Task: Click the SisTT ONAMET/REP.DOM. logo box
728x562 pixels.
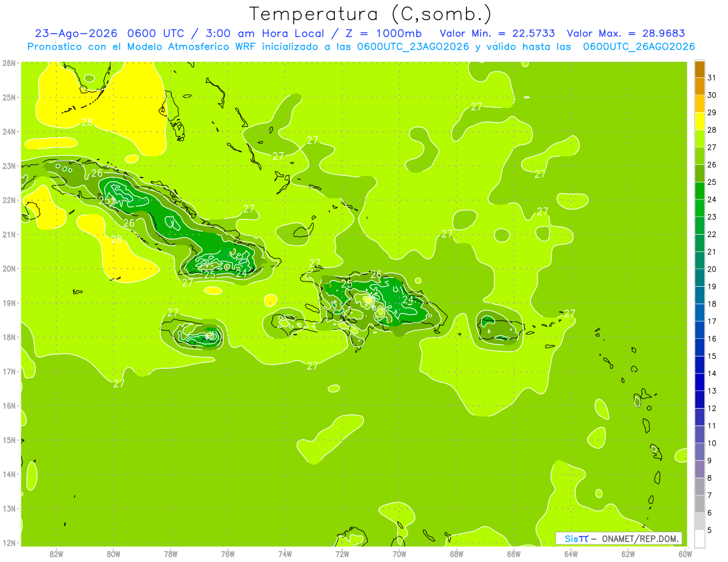Action: (x=619, y=538)
